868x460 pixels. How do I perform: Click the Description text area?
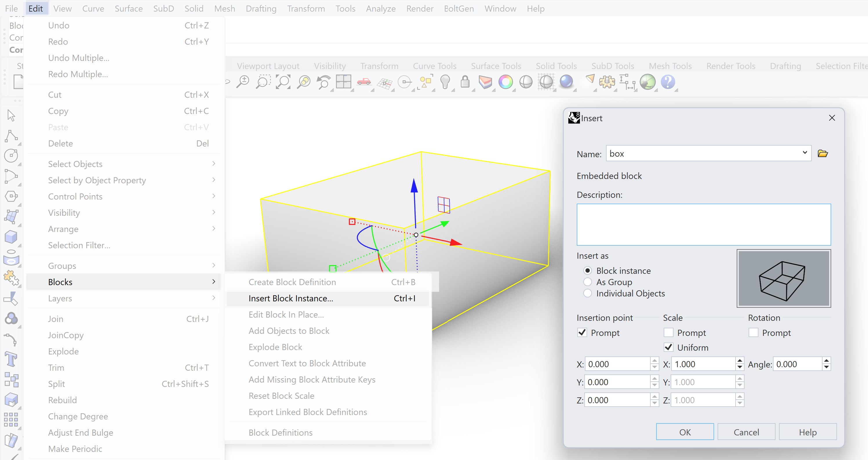pos(704,224)
